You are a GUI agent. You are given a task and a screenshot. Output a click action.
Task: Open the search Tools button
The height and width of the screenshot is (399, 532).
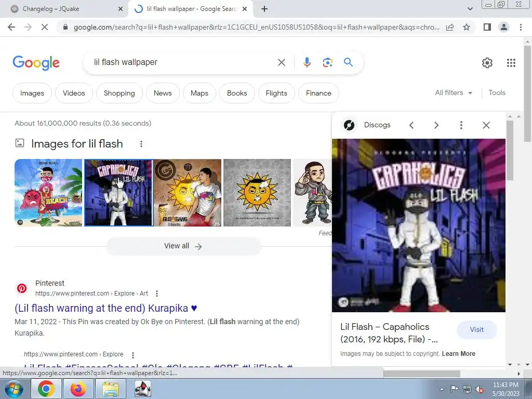click(x=497, y=92)
